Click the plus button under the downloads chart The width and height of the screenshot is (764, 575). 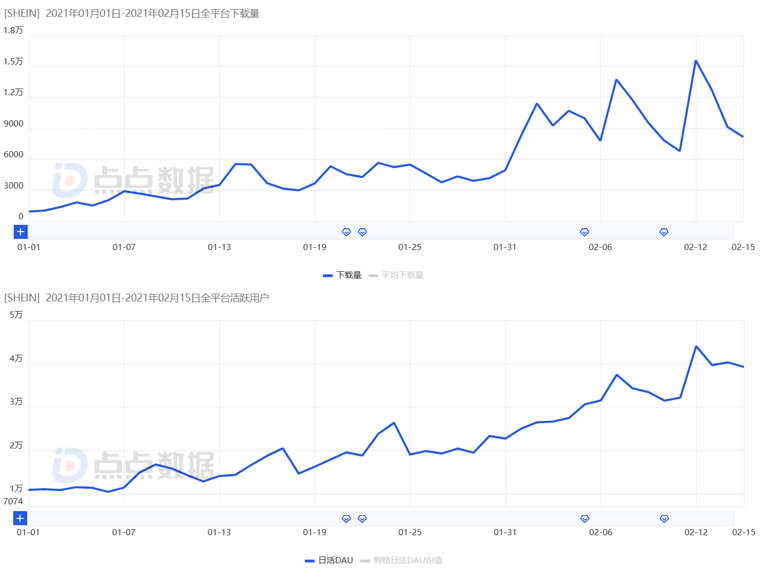(20, 232)
